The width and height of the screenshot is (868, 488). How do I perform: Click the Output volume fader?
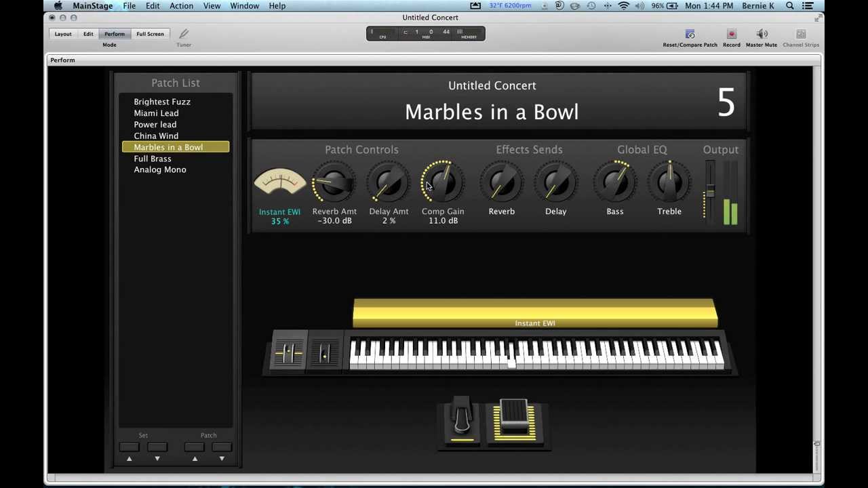pos(710,192)
